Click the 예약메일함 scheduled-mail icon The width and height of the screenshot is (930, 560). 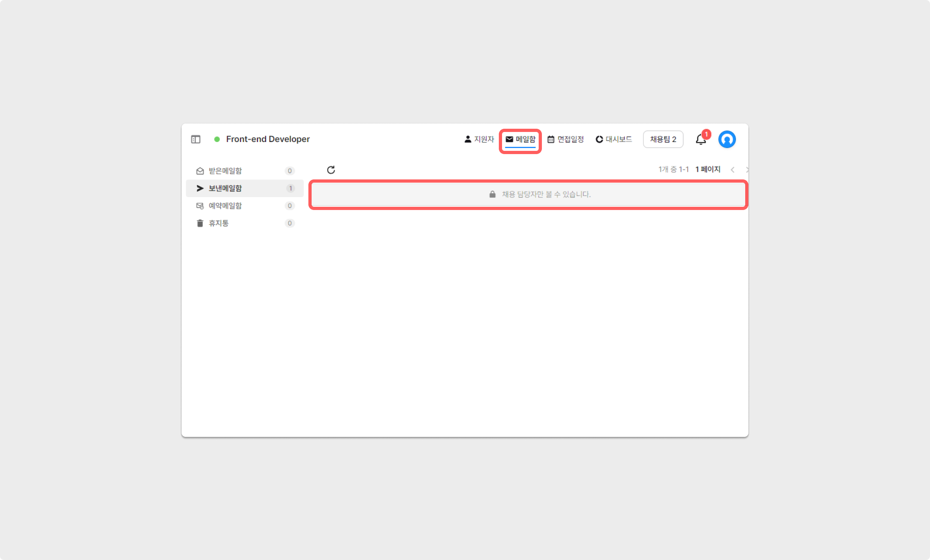point(200,206)
